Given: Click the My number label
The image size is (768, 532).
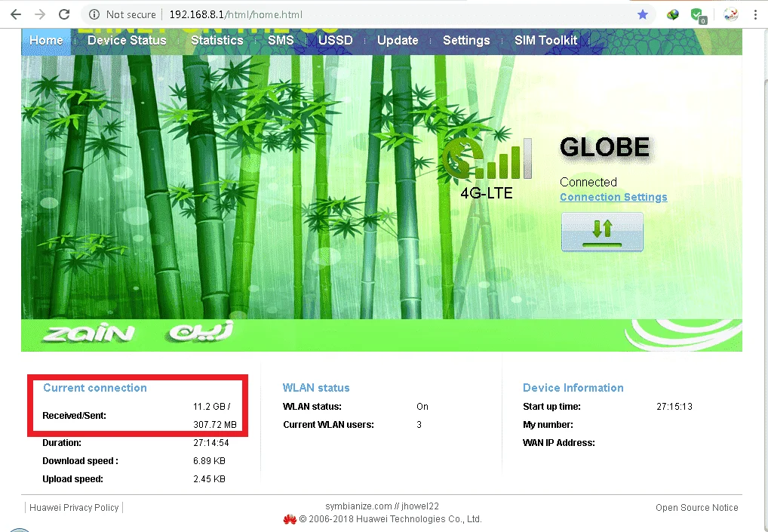Looking at the screenshot, I should tap(548, 425).
